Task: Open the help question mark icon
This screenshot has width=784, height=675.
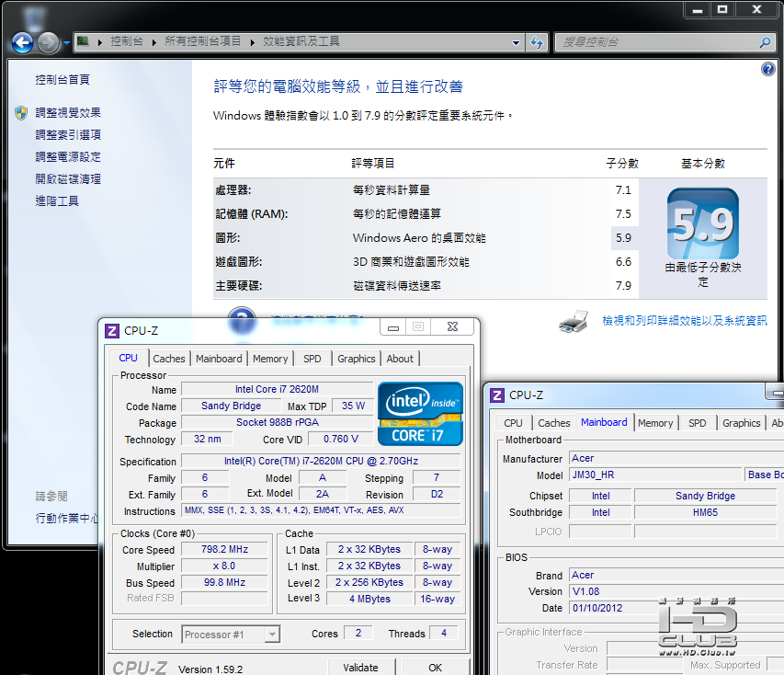Action: point(768,69)
